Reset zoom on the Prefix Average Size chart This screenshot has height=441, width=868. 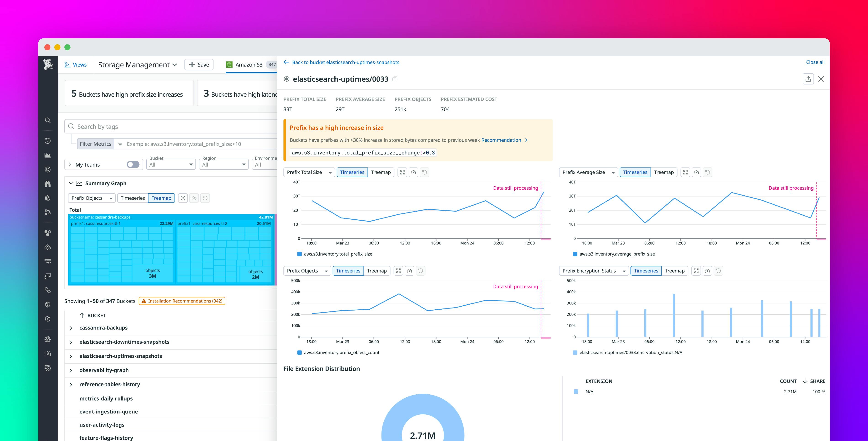(708, 172)
